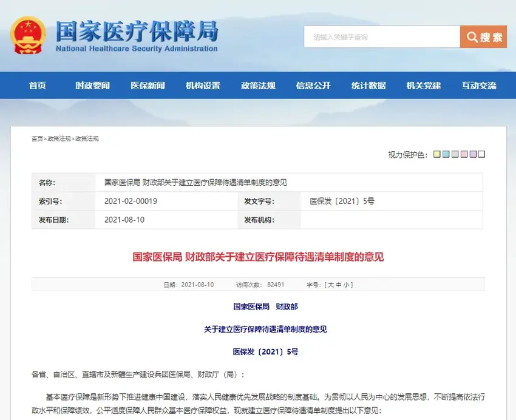Click the salutation line 各省、自治区、直辖市
The height and width of the screenshot is (420, 516).
pos(138,374)
